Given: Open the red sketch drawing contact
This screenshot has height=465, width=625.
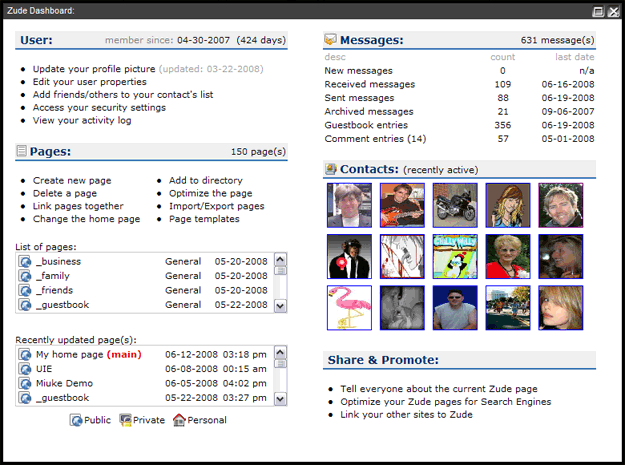Looking at the screenshot, I should point(402,256).
